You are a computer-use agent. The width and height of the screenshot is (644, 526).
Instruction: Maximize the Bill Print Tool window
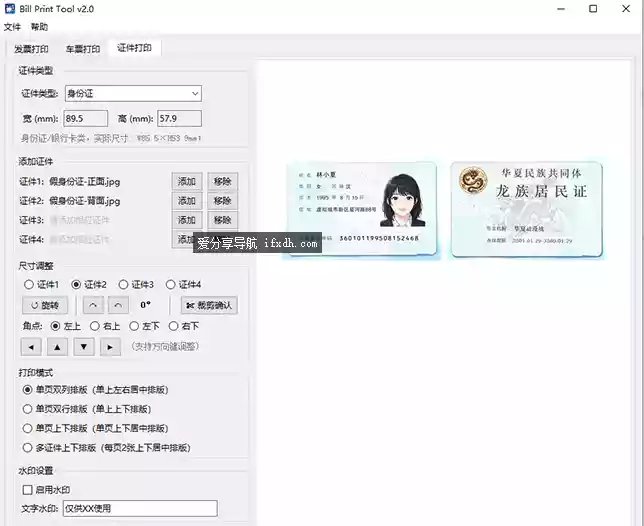point(593,9)
